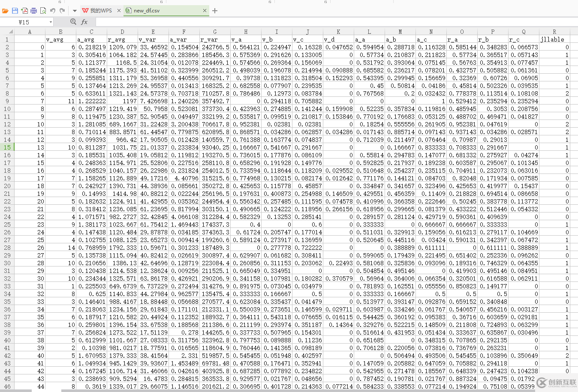Click the v_var header cell

(153, 39)
